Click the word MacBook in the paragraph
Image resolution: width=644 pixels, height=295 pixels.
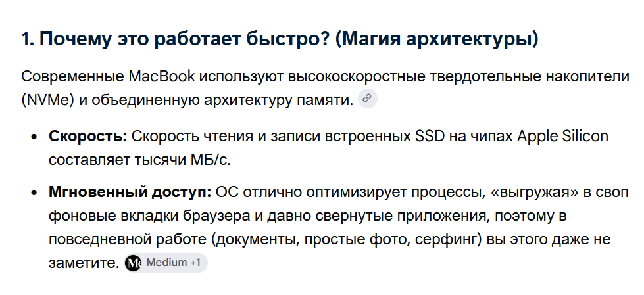(162, 77)
